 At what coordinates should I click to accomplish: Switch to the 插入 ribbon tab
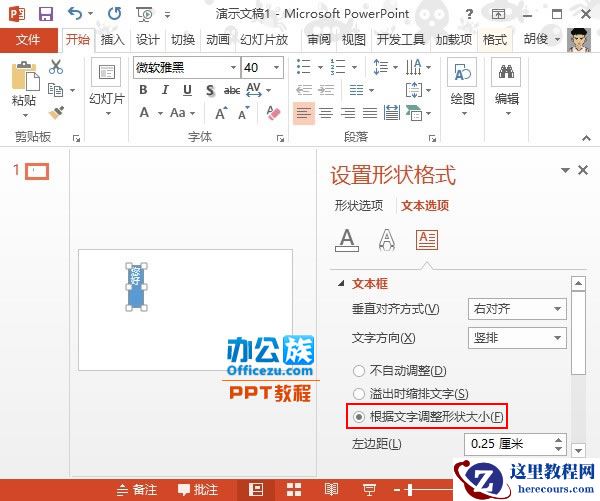click(x=112, y=39)
